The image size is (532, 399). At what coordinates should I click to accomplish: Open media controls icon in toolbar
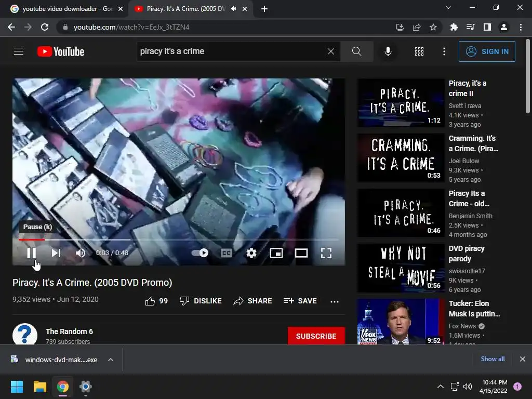point(470,27)
